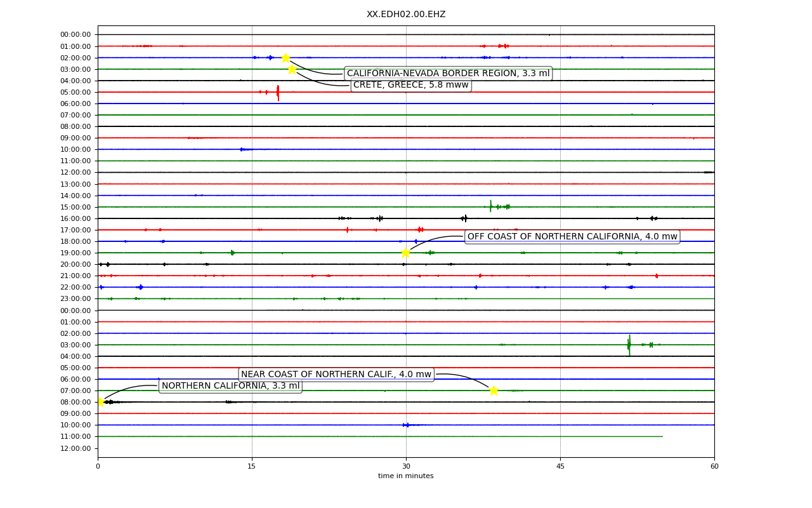Click the large red spike on 05:00:00 trace
The image size is (812, 508).
coord(278,93)
